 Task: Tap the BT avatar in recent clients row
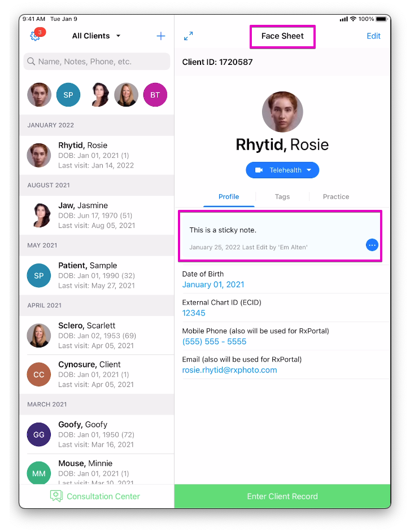pyautogui.click(x=155, y=95)
